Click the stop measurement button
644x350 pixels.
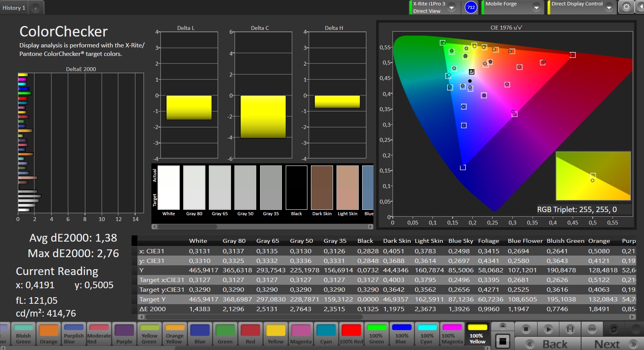(x=526, y=329)
